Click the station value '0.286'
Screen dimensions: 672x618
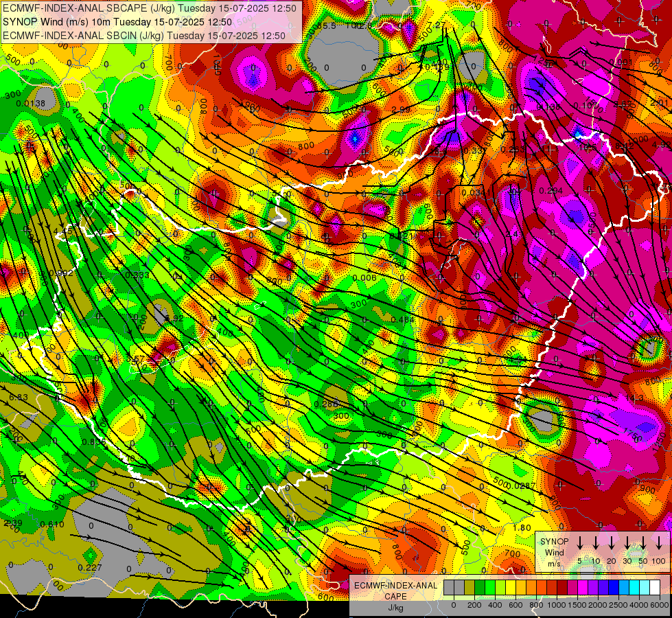pos(326,404)
